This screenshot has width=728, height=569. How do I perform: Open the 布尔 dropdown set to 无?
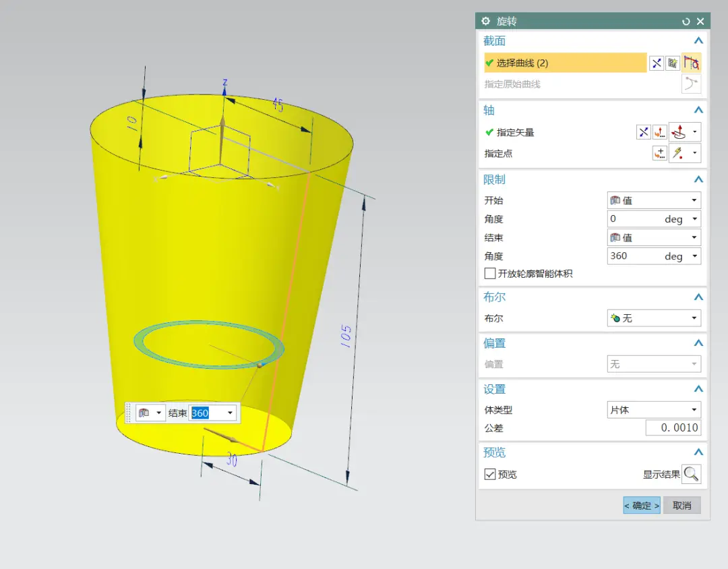pos(654,318)
